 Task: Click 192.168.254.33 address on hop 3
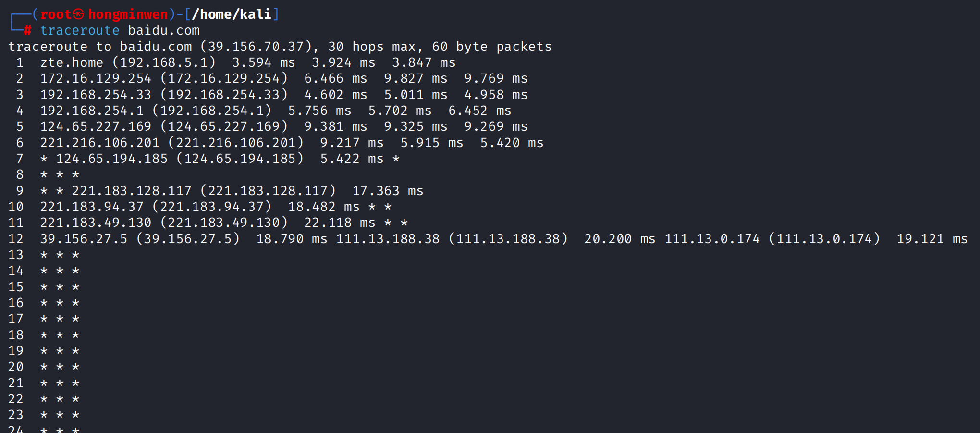pyautogui.click(x=96, y=95)
